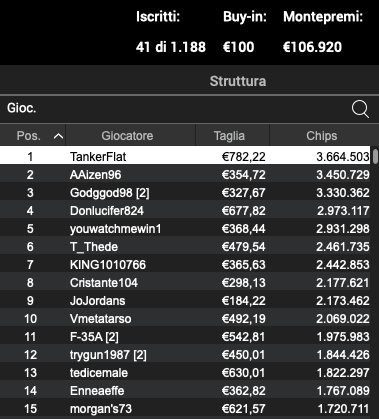Select tedicemale player row
This screenshot has height=419, width=379.
(185, 373)
